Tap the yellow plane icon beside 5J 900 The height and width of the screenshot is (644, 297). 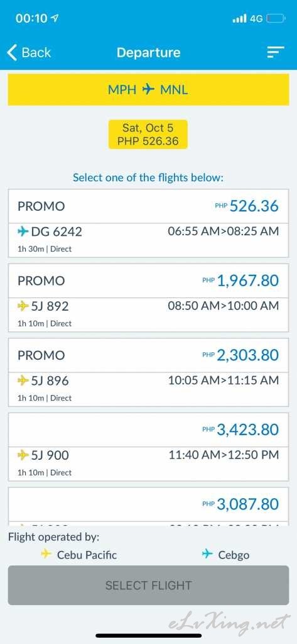click(23, 455)
